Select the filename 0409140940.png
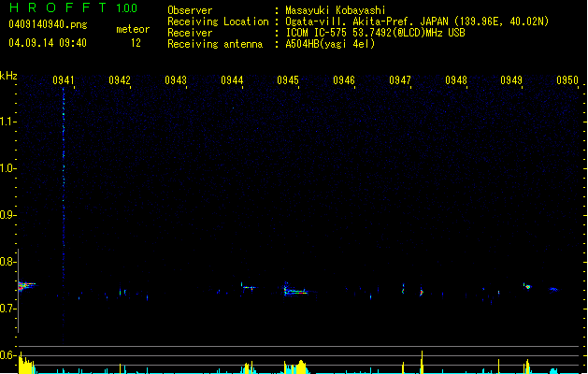This screenshot has width=588, height=374. (48, 24)
